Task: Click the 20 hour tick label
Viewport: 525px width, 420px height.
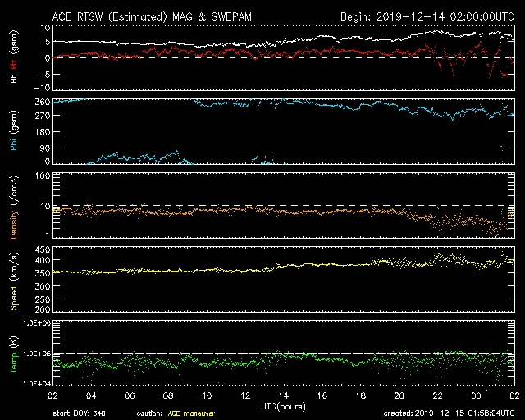Action: point(399,396)
